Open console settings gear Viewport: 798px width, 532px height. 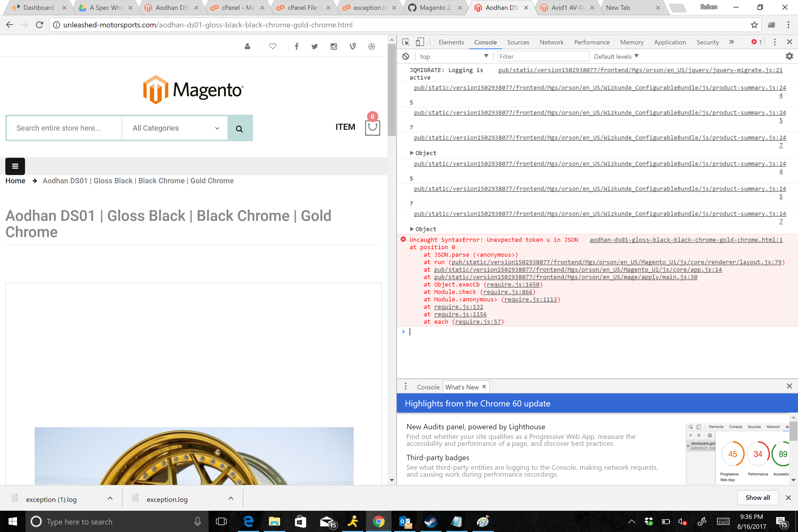(789, 56)
